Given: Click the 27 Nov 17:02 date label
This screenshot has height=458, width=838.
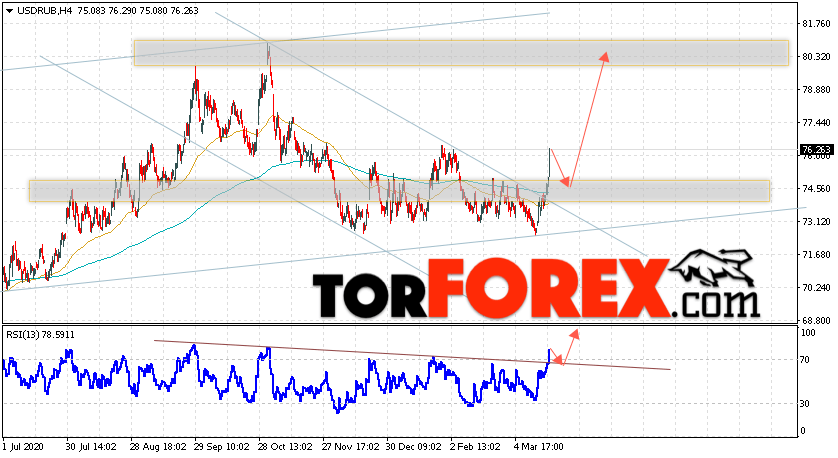Looking at the screenshot, I should (x=349, y=446).
